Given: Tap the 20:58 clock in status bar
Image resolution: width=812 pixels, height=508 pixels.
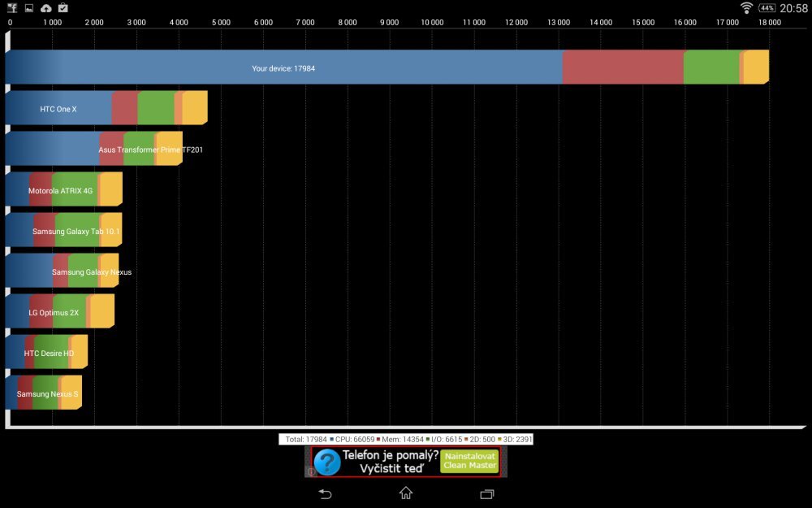Looking at the screenshot, I should (793, 8).
